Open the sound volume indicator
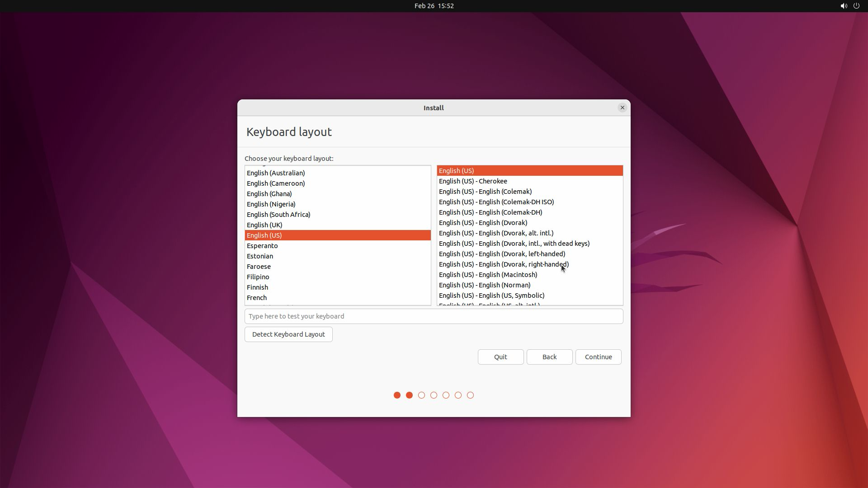868x488 pixels. pyautogui.click(x=844, y=6)
